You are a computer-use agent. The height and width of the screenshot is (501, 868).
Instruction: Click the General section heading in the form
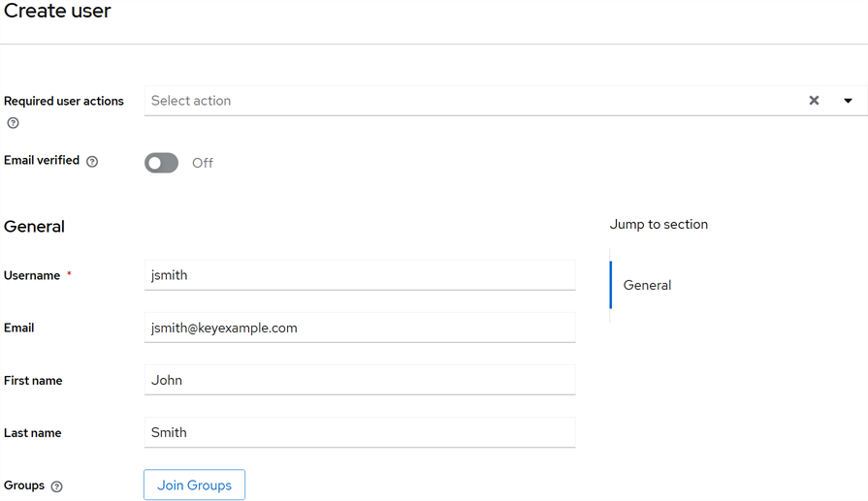34,227
